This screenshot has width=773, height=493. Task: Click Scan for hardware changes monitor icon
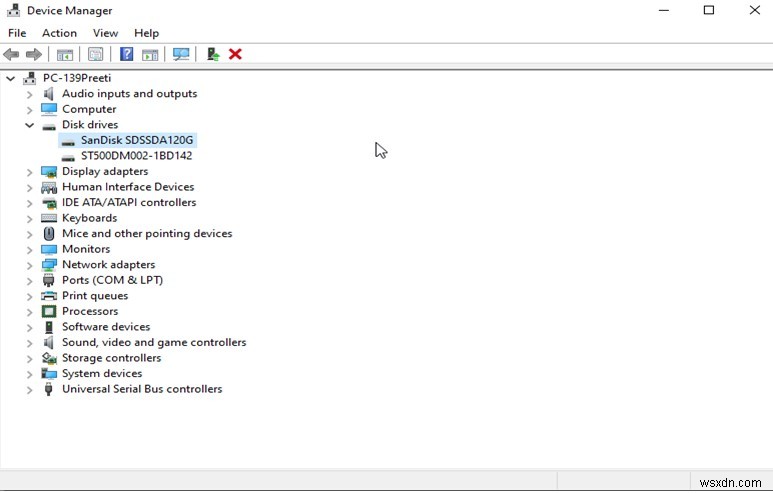tap(181, 54)
